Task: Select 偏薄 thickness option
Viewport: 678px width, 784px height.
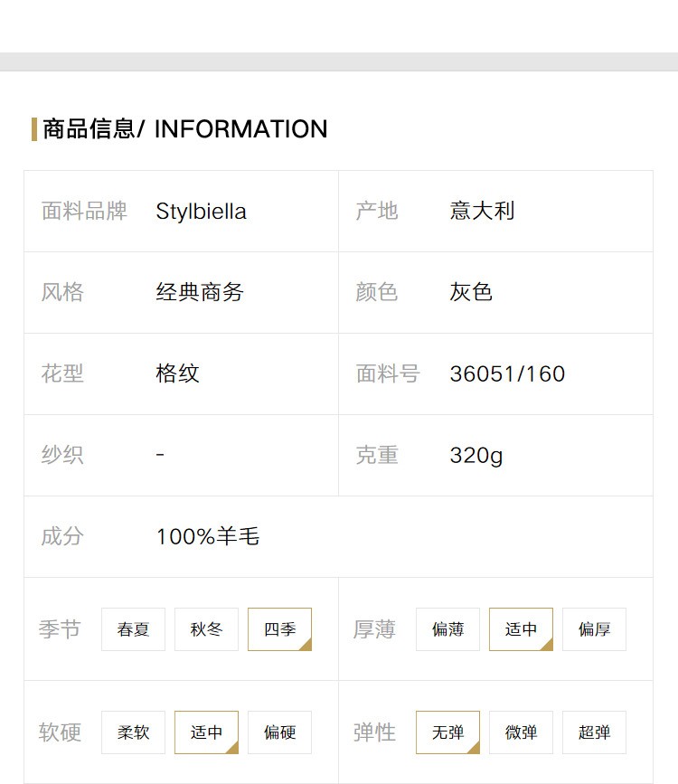Action: (447, 629)
